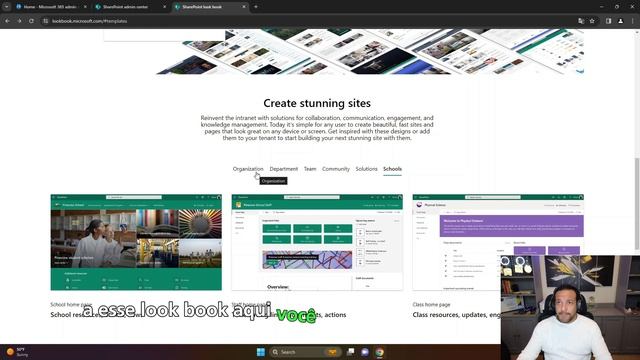Image resolution: width=640 pixels, height=360 pixels.
Task: Close the SharePoint look book tab
Action: (244, 7)
